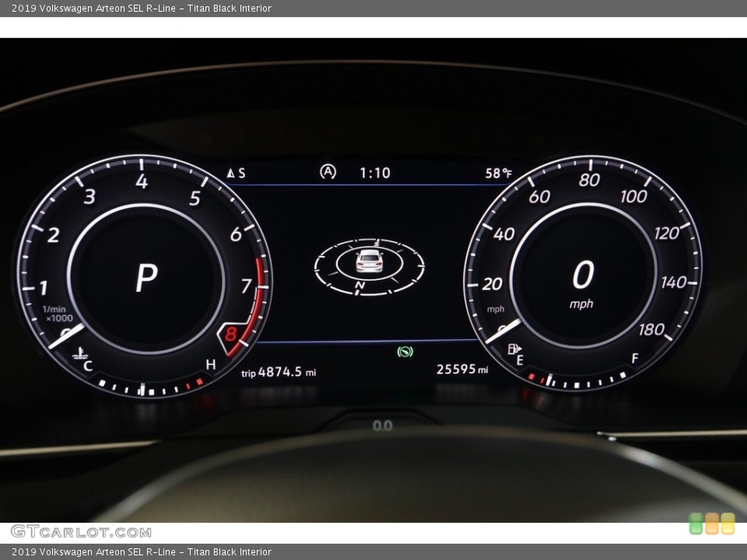Viewport: 747px width, 560px height.
Task: Click the 180 mark on the speedometer
Action: pos(651,330)
